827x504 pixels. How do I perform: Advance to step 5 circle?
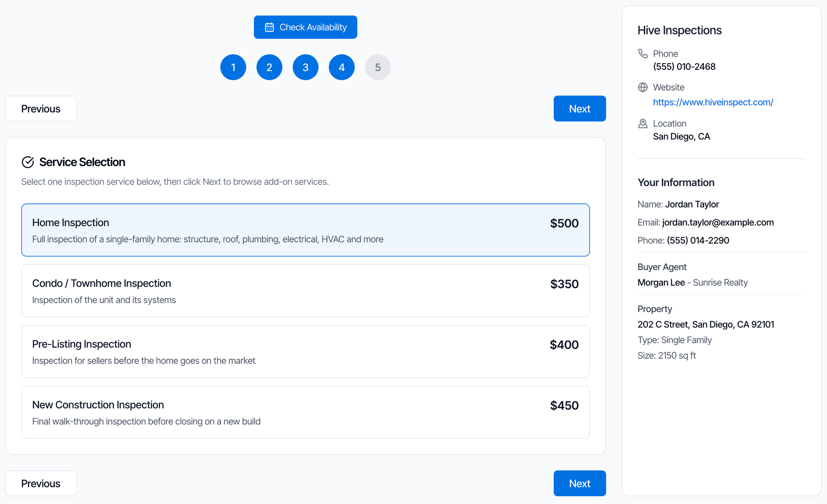pyautogui.click(x=378, y=67)
